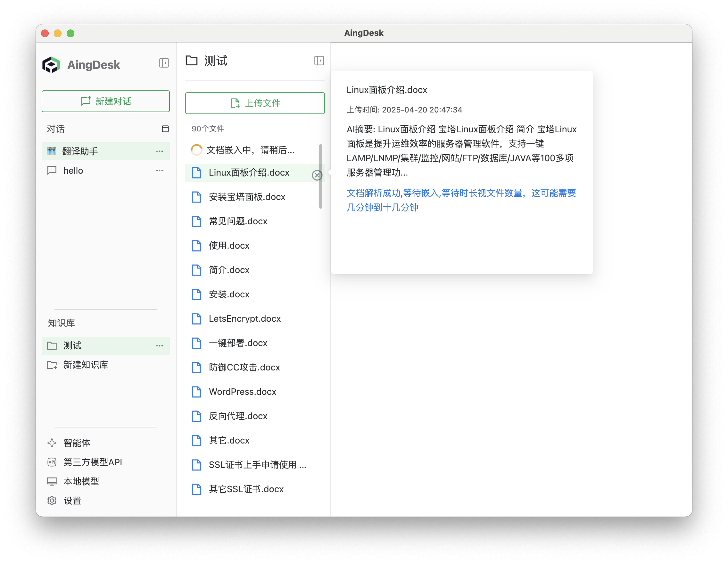Collapse the left sidebar via toggle icon

pyautogui.click(x=164, y=63)
